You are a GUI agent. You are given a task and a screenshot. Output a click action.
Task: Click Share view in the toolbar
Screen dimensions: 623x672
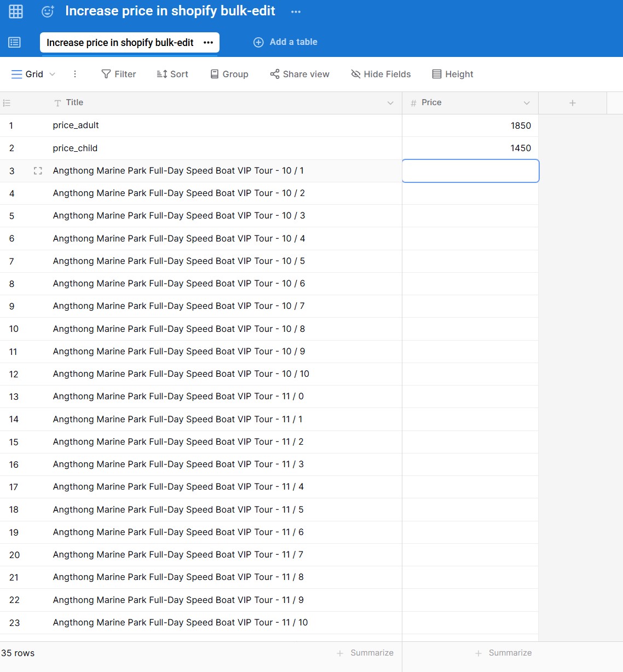[x=299, y=74]
